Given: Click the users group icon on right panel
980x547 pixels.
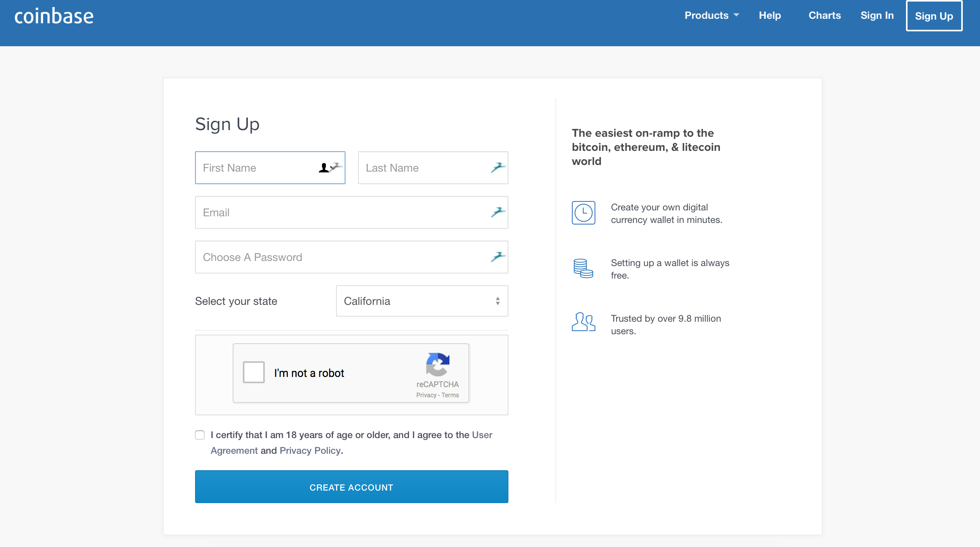Looking at the screenshot, I should coord(584,321).
